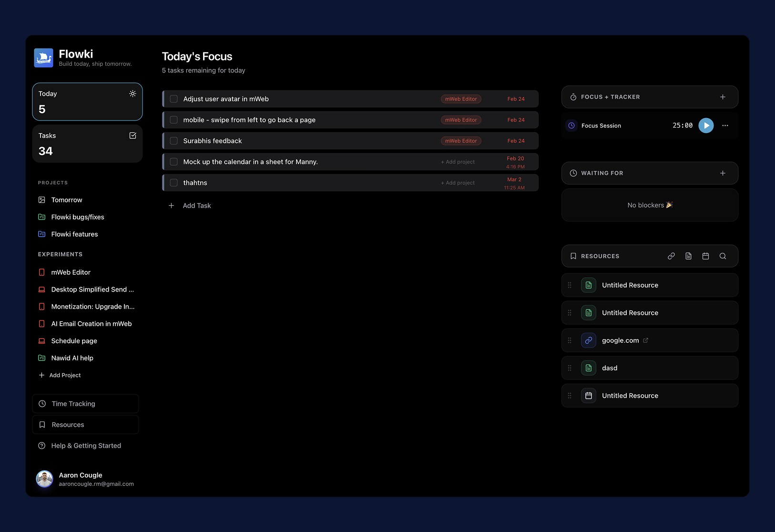Open the Tasks view showing 34
Screen dimensions: 775x532
[x=87, y=144]
